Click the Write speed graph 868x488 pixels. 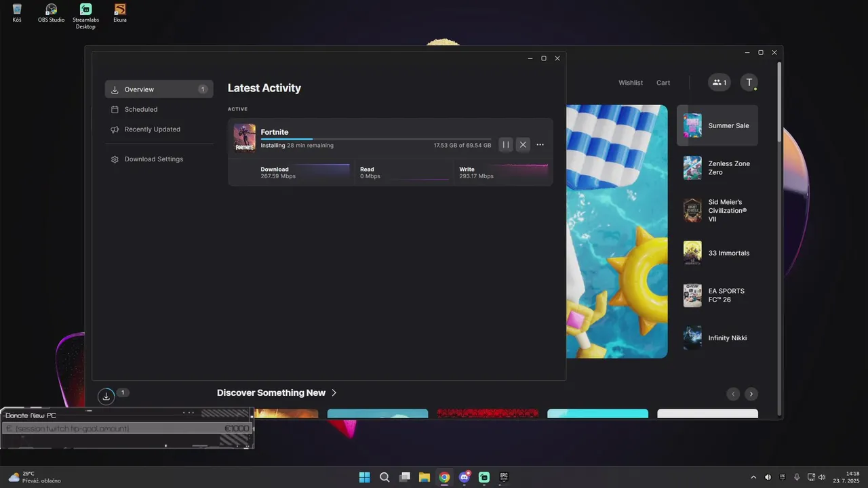point(522,172)
